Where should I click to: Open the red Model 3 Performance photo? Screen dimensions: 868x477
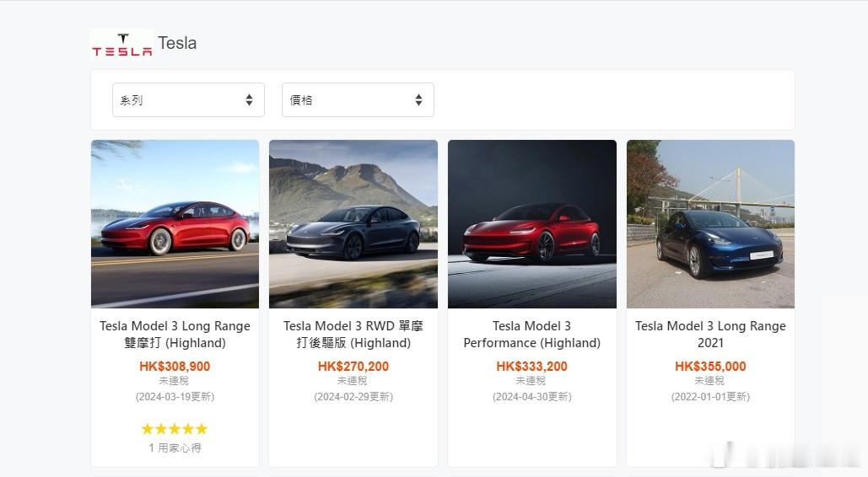click(531, 223)
